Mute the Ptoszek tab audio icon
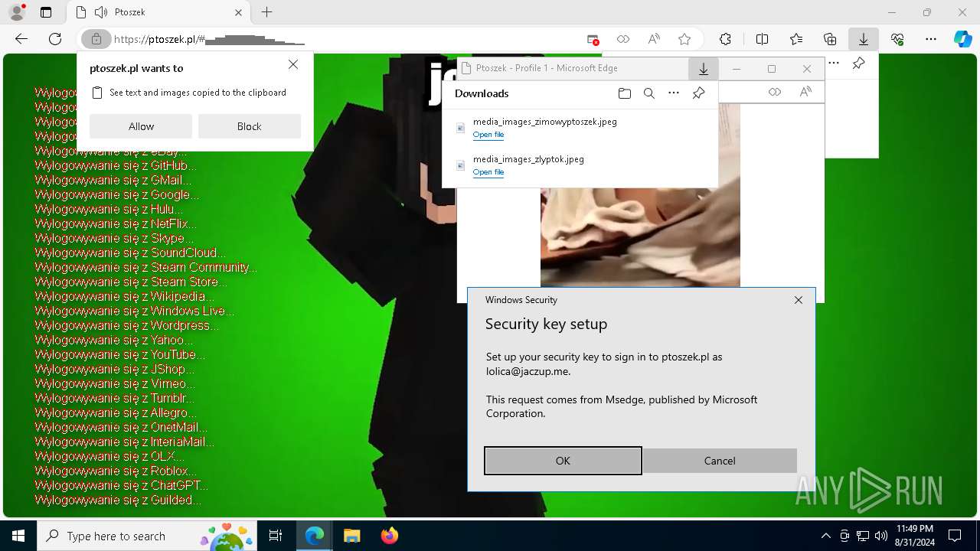980x551 pixels. click(x=100, y=12)
